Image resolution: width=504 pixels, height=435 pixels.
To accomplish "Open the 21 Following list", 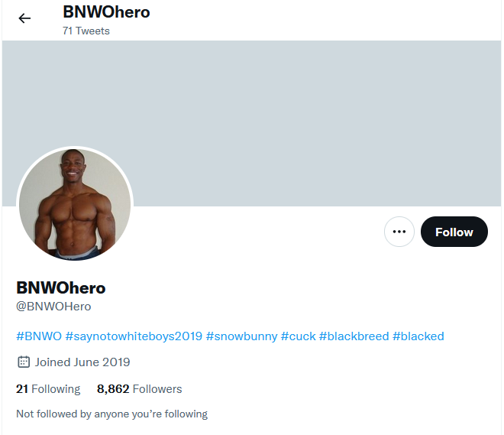I will [48, 389].
